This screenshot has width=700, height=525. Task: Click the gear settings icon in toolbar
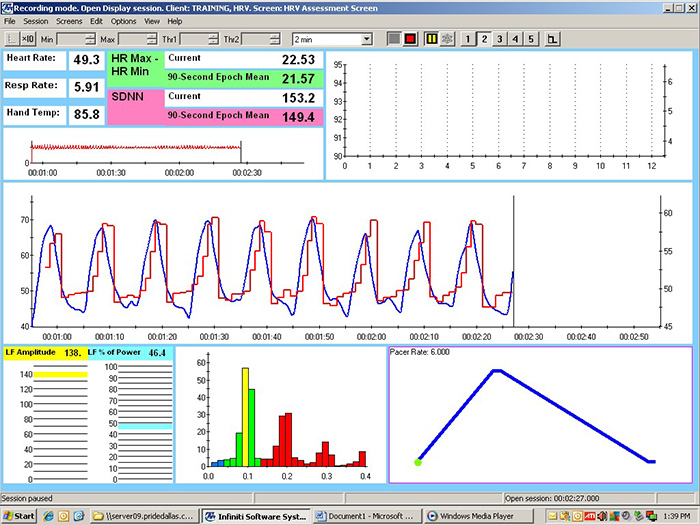click(x=448, y=38)
